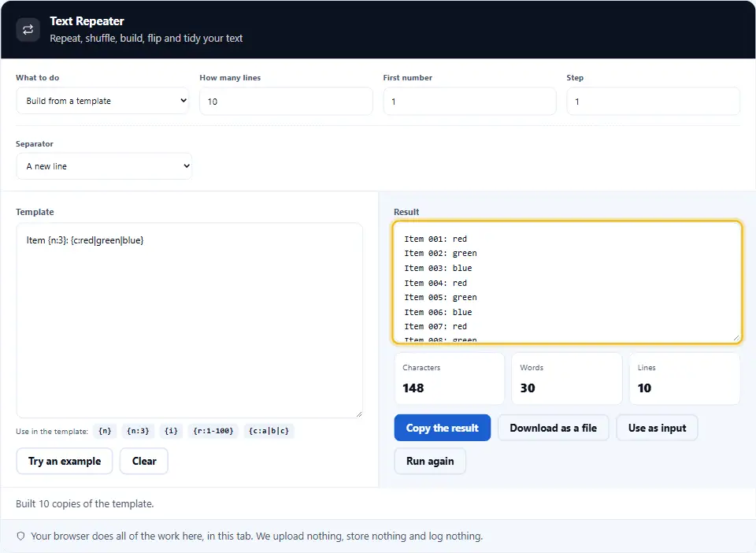Click the 'Item 001: red' result line

tap(435, 239)
